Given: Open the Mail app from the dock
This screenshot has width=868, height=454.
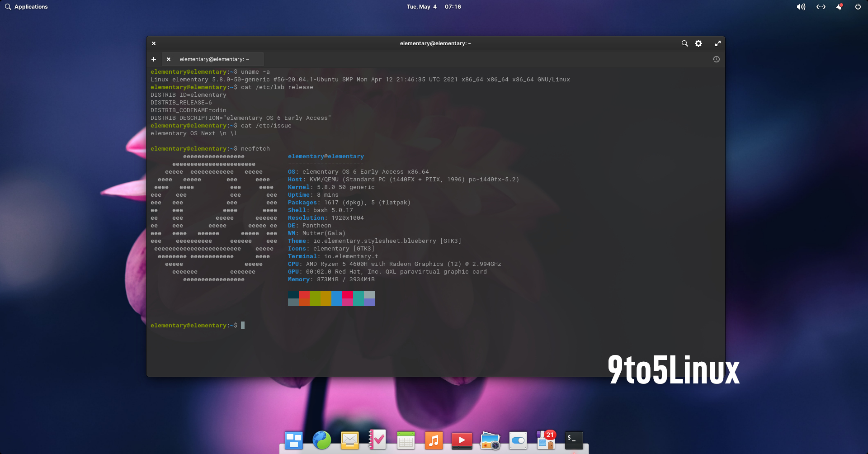Looking at the screenshot, I should click(349, 440).
